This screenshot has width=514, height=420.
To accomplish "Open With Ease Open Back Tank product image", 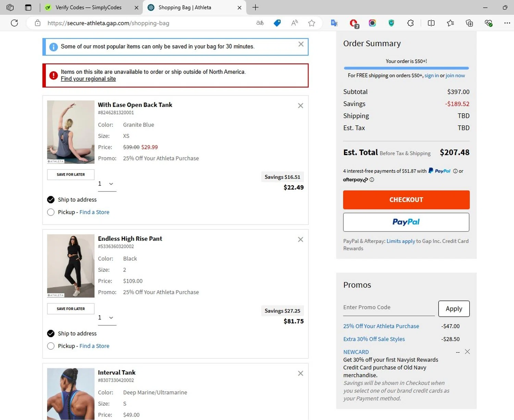I will 71,132.
